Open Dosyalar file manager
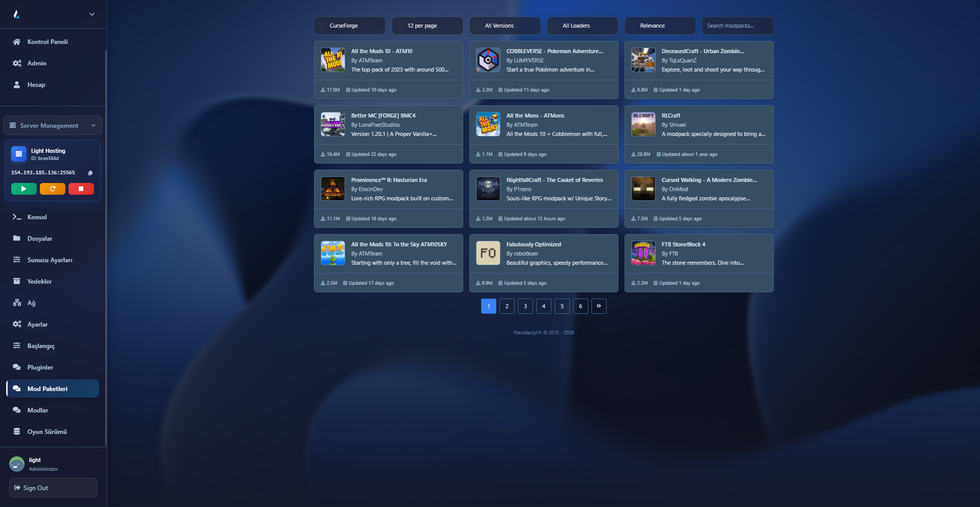The image size is (980, 507). point(40,239)
